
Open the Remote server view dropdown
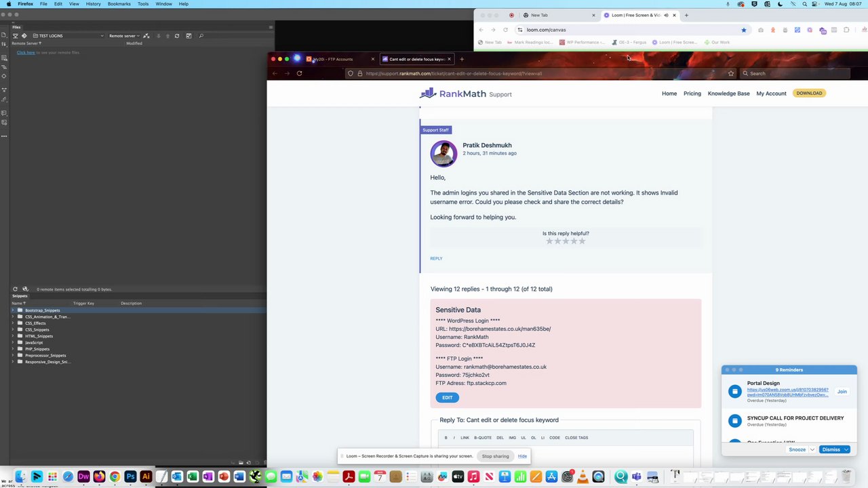tap(123, 36)
